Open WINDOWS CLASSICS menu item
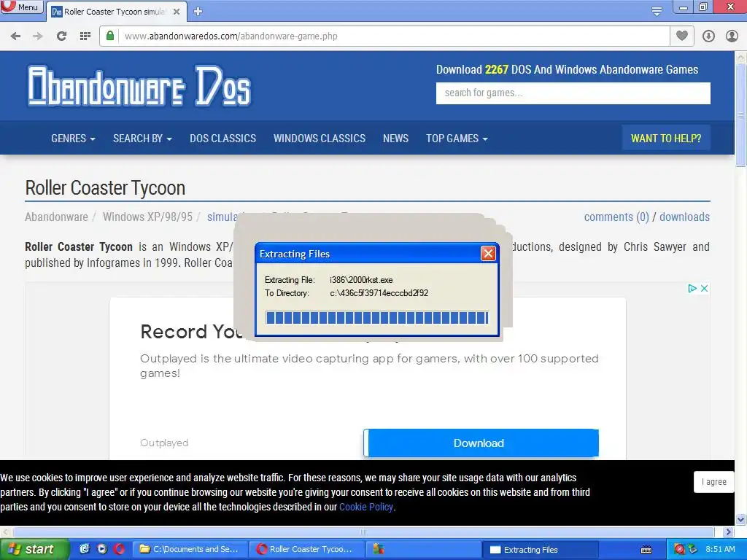The height and width of the screenshot is (560, 747). (x=320, y=139)
